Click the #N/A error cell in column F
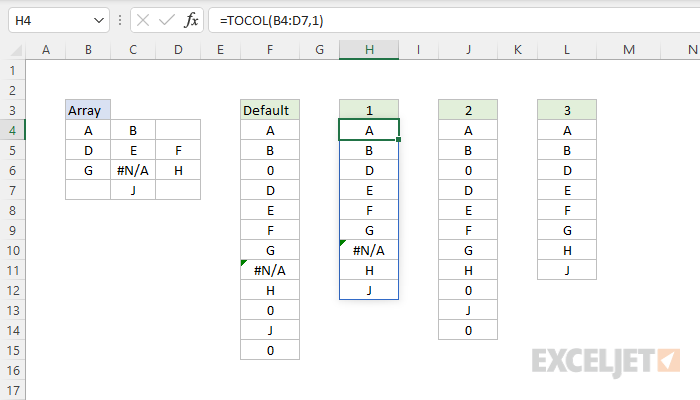 coord(270,270)
